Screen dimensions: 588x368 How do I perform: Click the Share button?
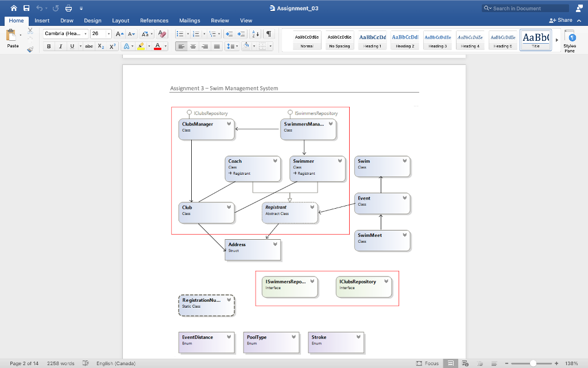click(560, 20)
